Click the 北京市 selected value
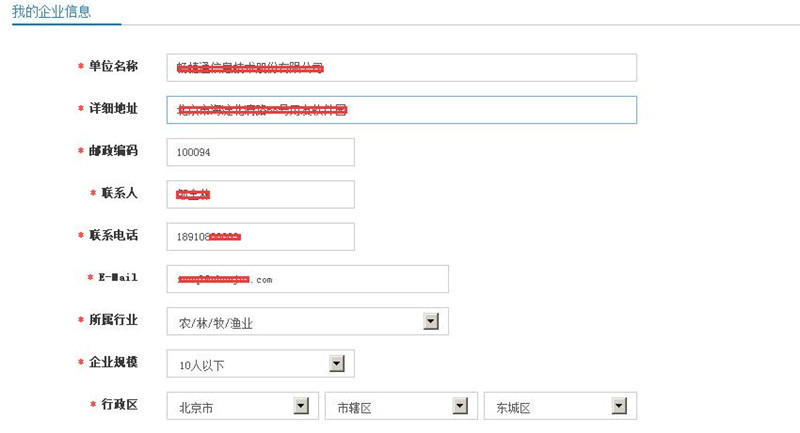 pos(196,408)
